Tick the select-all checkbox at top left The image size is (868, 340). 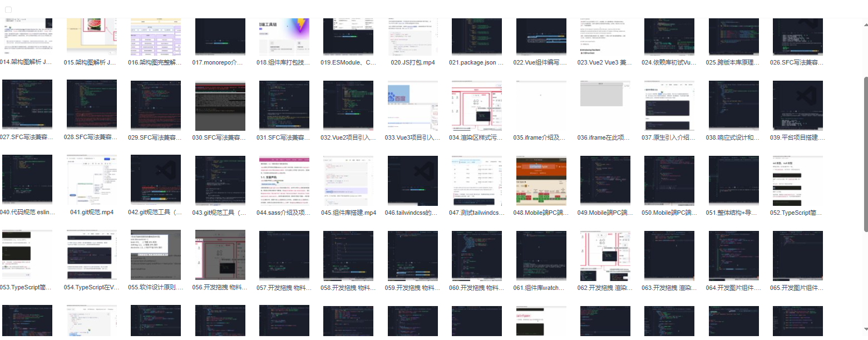click(x=8, y=9)
